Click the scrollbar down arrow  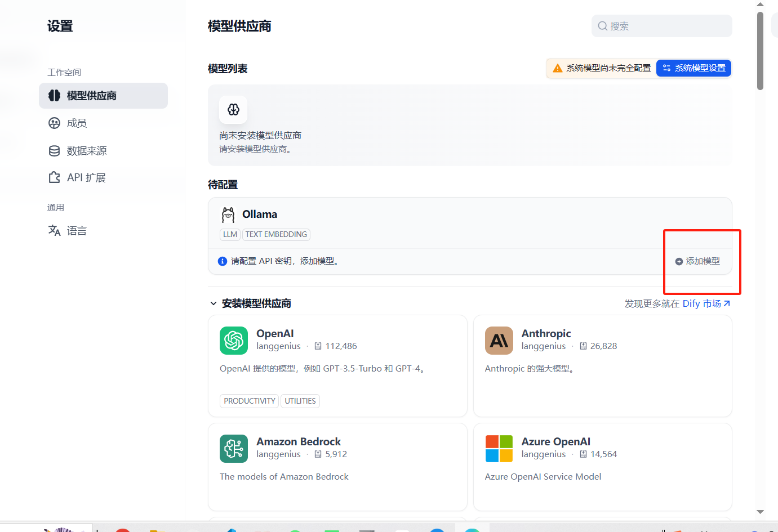760,512
